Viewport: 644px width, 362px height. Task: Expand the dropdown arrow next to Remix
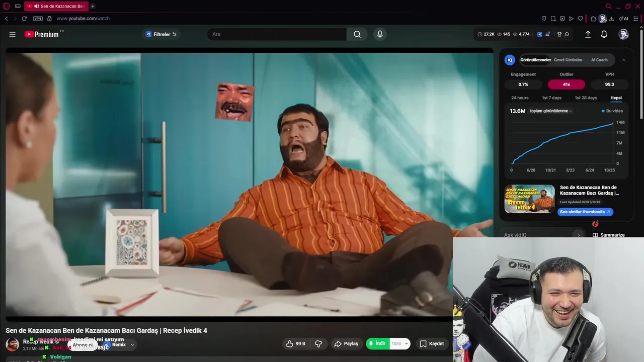tap(132, 345)
